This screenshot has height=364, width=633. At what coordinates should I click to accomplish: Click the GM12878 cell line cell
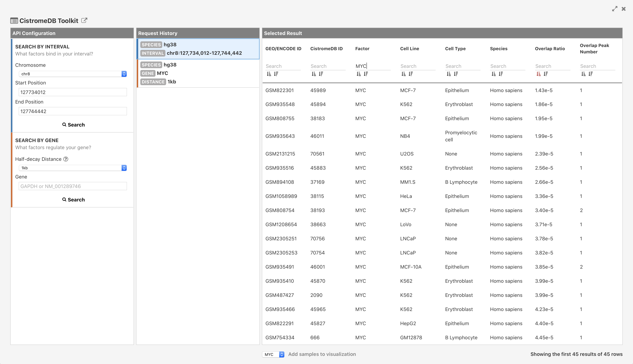pyautogui.click(x=411, y=338)
